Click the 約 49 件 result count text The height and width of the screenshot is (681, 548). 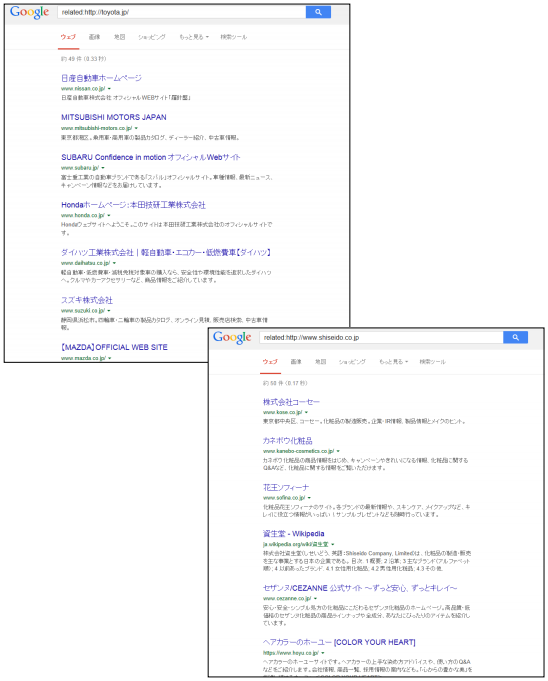83,59
